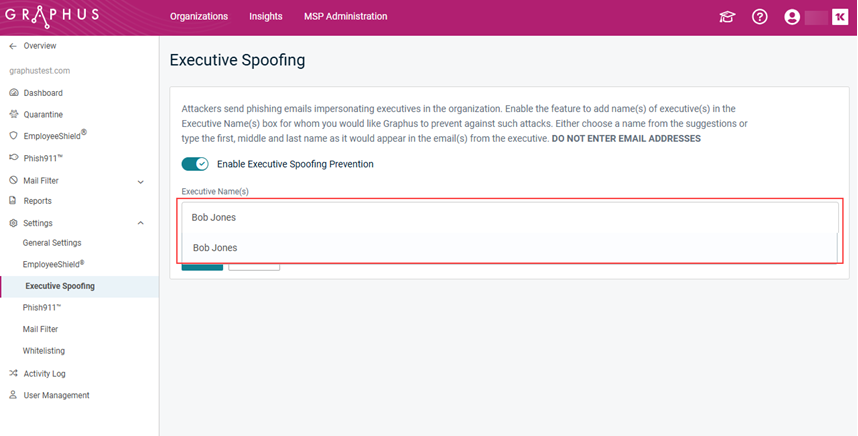Open Quarantine in the sidebar
This screenshot has width=858, height=436.
pyautogui.click(x=43, y=114)
